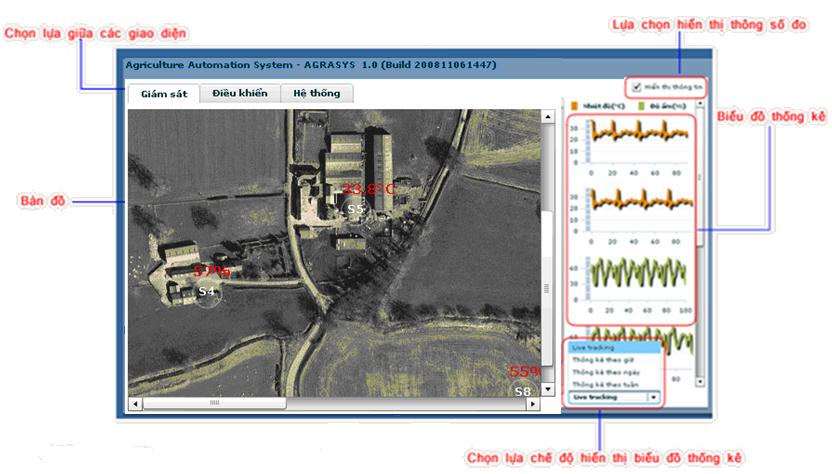This screenshot has width=832, height=474.
Task: Click the map's horizontal scrollbar thumb
Action: coord(214,403)
